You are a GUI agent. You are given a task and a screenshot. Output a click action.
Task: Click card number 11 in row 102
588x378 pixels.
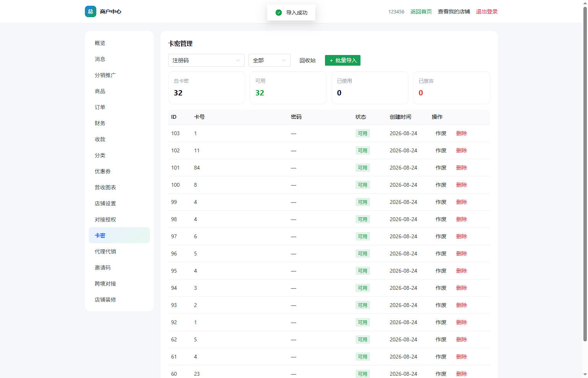coord(197,150)
